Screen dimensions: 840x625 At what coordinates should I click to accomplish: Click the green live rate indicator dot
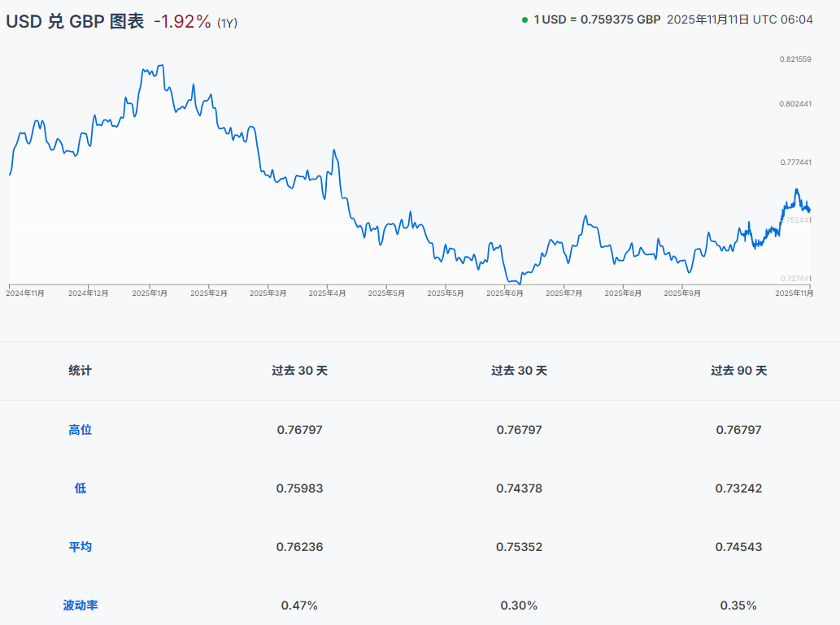pos(524,20)
